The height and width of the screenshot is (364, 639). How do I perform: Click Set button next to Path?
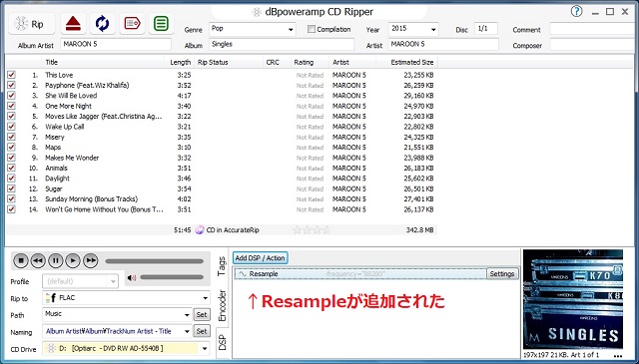point(202,315)
